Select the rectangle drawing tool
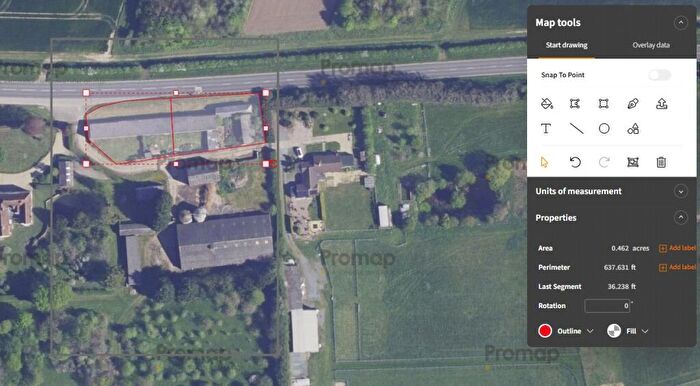 pos(604,104)
